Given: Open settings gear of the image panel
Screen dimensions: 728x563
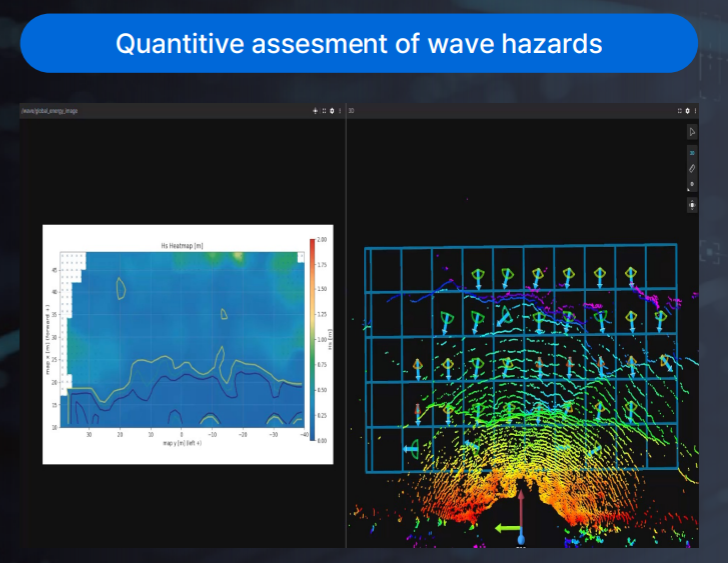Looking at the screenshot, I should (x=332, y=111).
